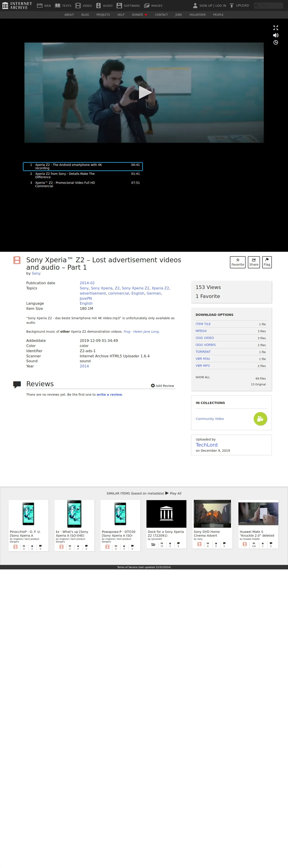Click the green Community Video icon
The width and height of the screenshot is (288, 868).
[x=260, y=419]
